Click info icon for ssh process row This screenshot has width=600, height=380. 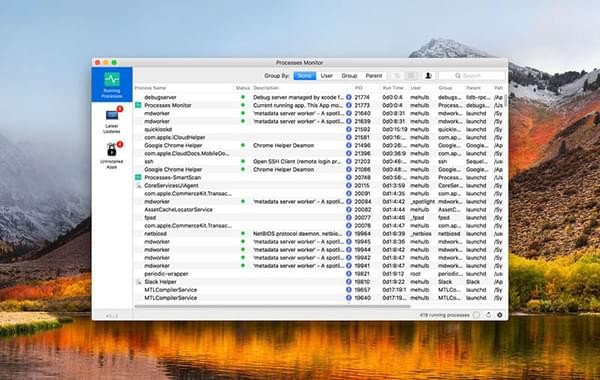coord(349,161)
